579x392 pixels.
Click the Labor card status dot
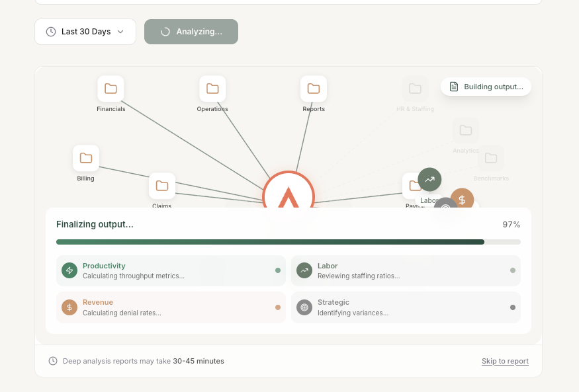513,270
